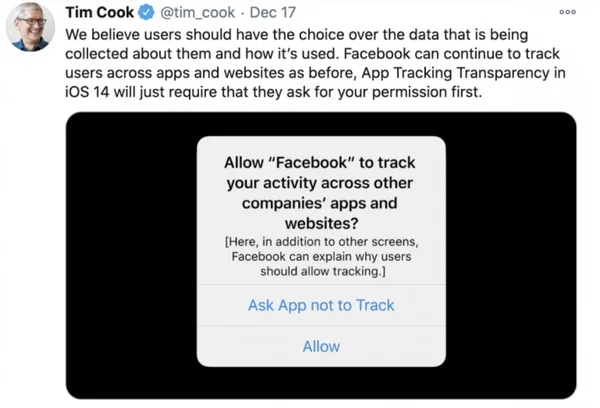Image resolution: width=600 pixels, height=408 pixels.
Task: Click the tweet's first sentence about user choice
Action: click(300, 35)
